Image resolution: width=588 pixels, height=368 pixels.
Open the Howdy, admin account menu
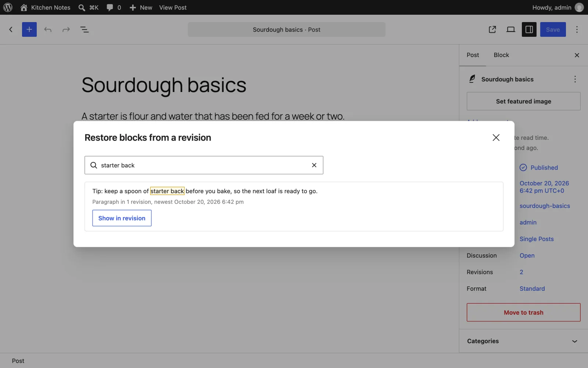point(558,7)
